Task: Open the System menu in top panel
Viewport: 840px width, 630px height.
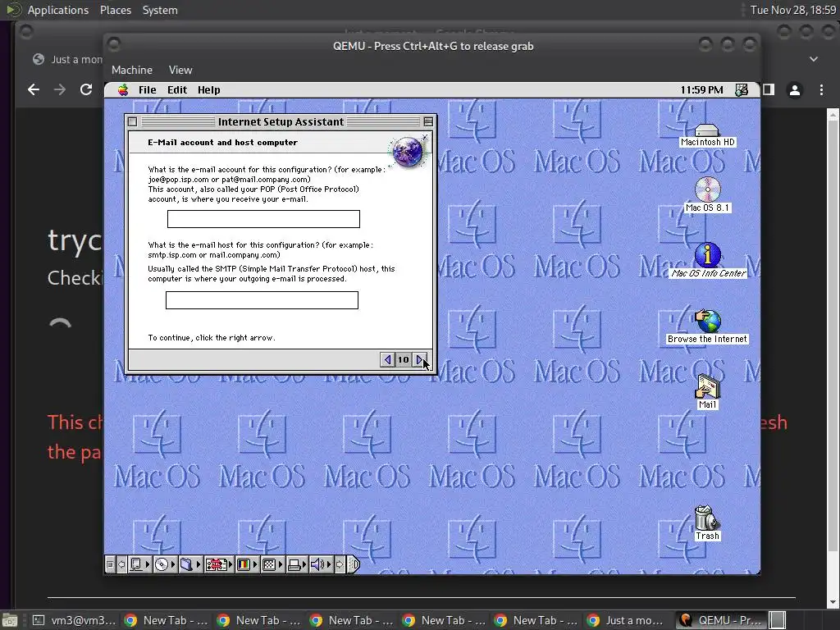Action: pyautogui.click(x=160, y=10)
